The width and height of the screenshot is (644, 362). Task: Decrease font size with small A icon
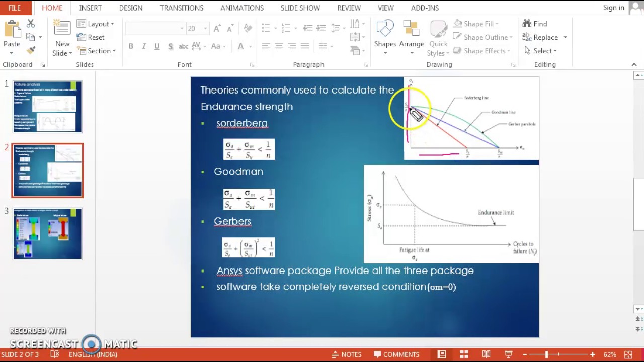(229, 29)
